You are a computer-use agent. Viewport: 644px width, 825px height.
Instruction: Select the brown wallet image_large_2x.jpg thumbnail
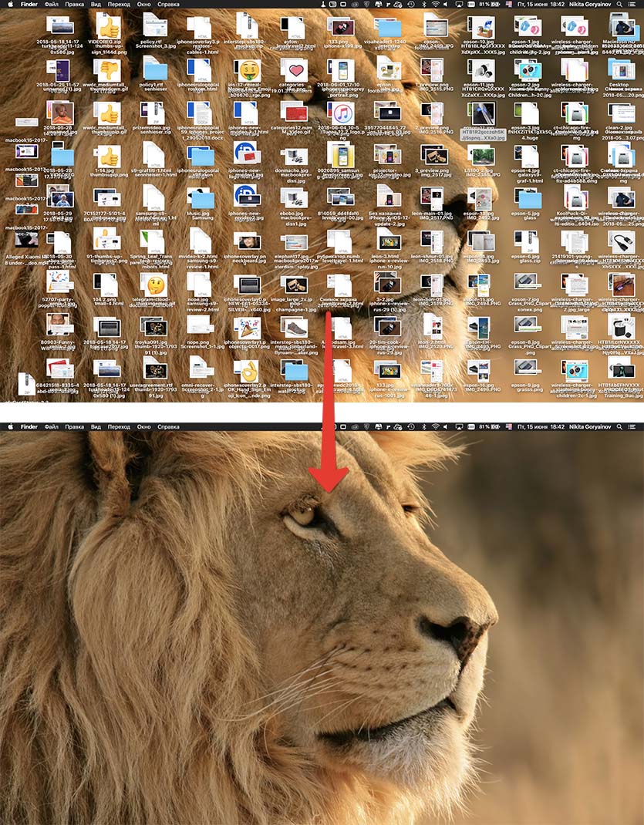295,286
